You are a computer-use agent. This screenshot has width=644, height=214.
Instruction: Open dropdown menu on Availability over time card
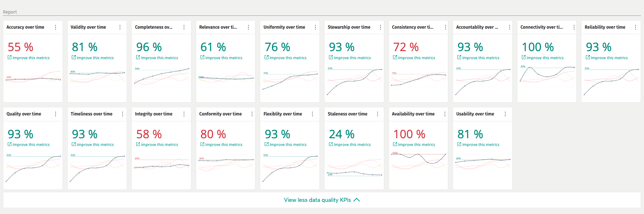445,114
